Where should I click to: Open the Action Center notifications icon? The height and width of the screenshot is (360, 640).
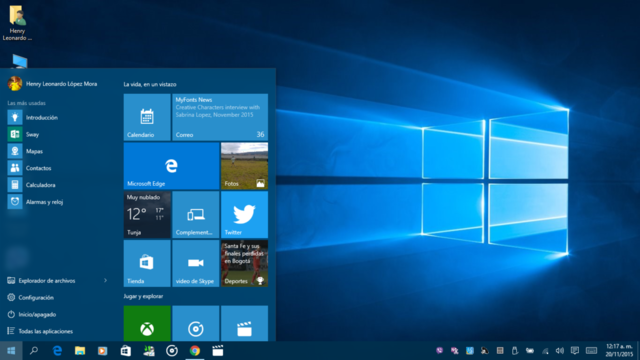pyautogui.click(x=575, y=351)
